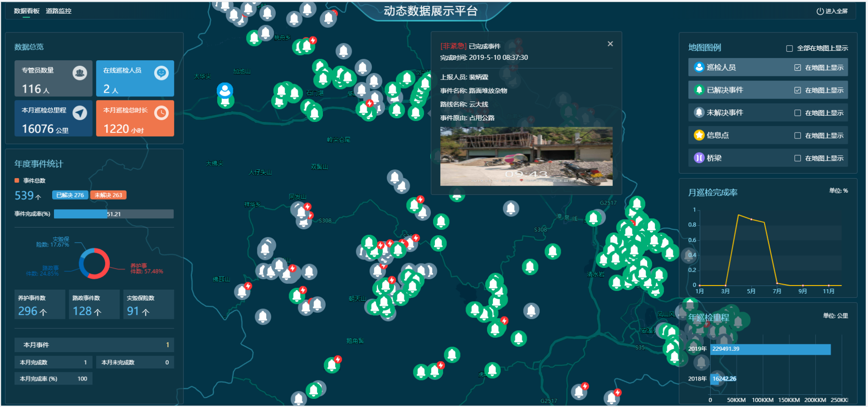Viewport: 868px width, 407px height.
Task: Click the 在线巡检人员 smiley icon
Action: tap(161, 73)
